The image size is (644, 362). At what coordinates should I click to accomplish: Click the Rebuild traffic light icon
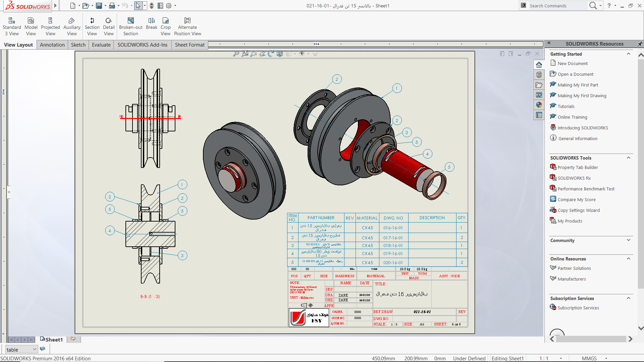pos(152,6)
